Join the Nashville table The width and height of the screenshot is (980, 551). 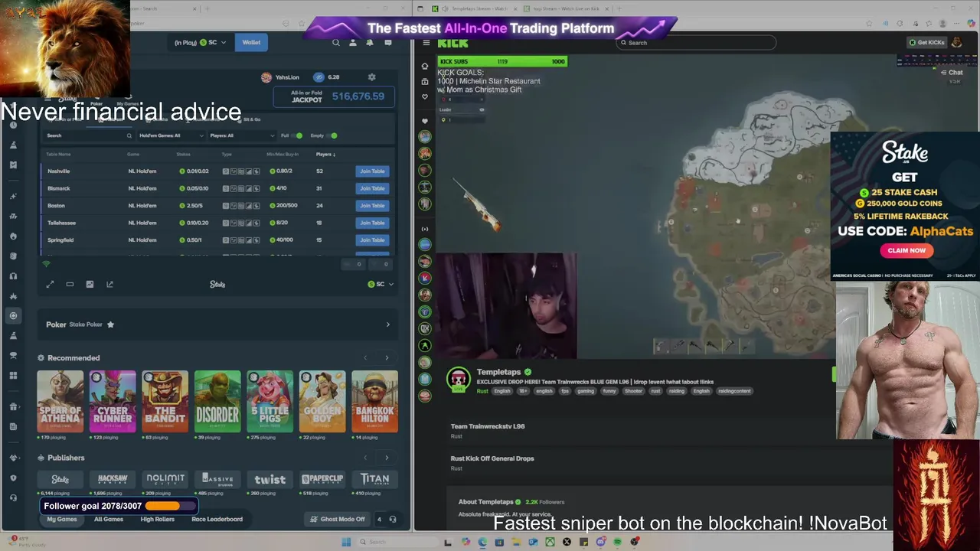tap(372, 171)
